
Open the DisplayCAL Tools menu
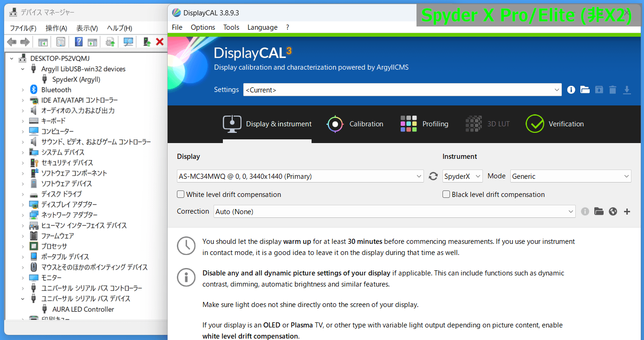(x=231, y=27)
